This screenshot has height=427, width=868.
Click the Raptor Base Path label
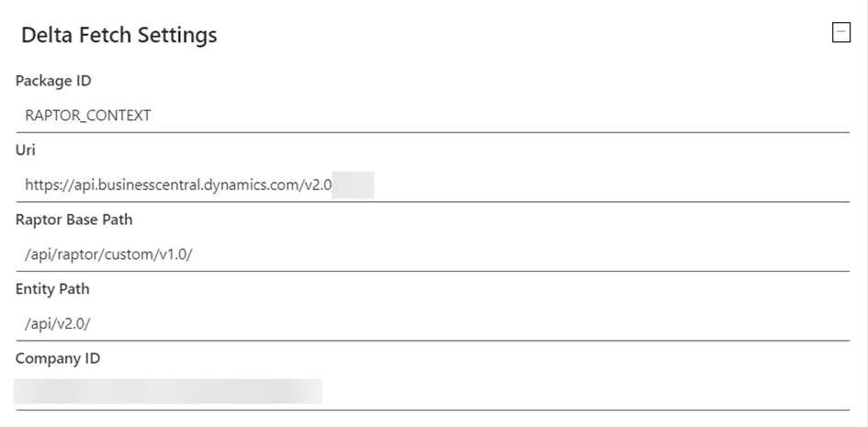point(74,219)
